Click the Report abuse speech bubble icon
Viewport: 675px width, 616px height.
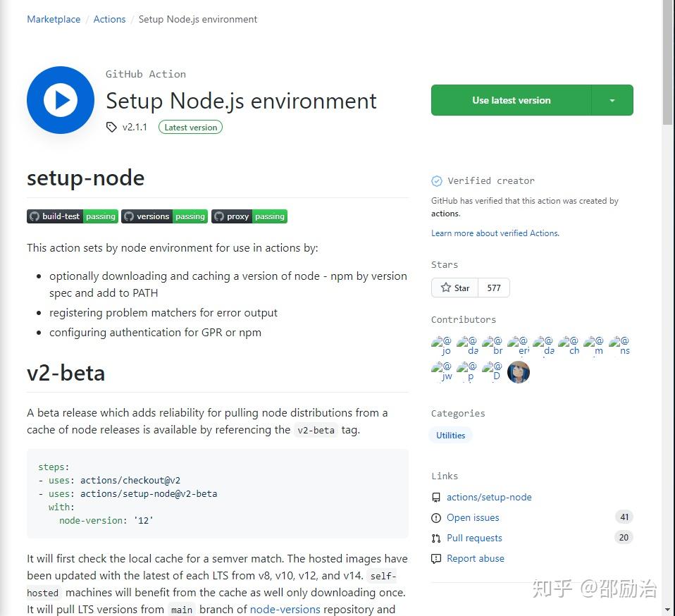[x=437, y=558]
